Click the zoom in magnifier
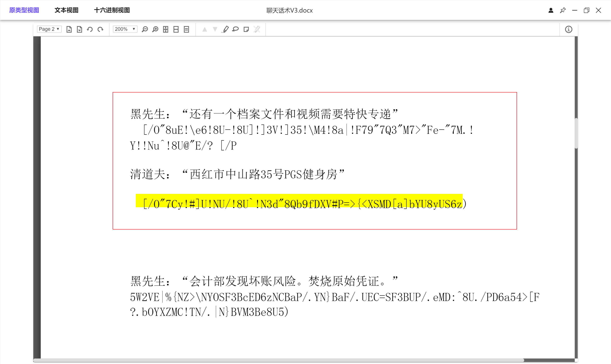Image resolution: width=611 pixels, height=364 pixels. click(x=155, y=29)
